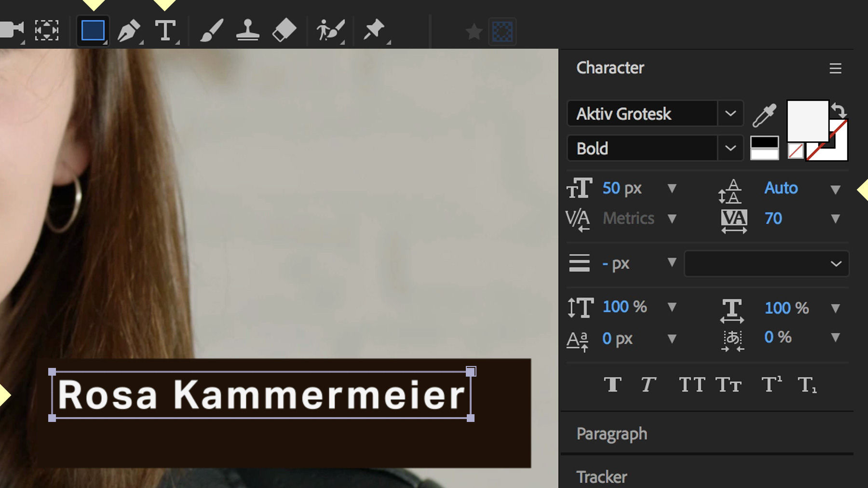Open the Tracker panel

click(x=601, y=476)
